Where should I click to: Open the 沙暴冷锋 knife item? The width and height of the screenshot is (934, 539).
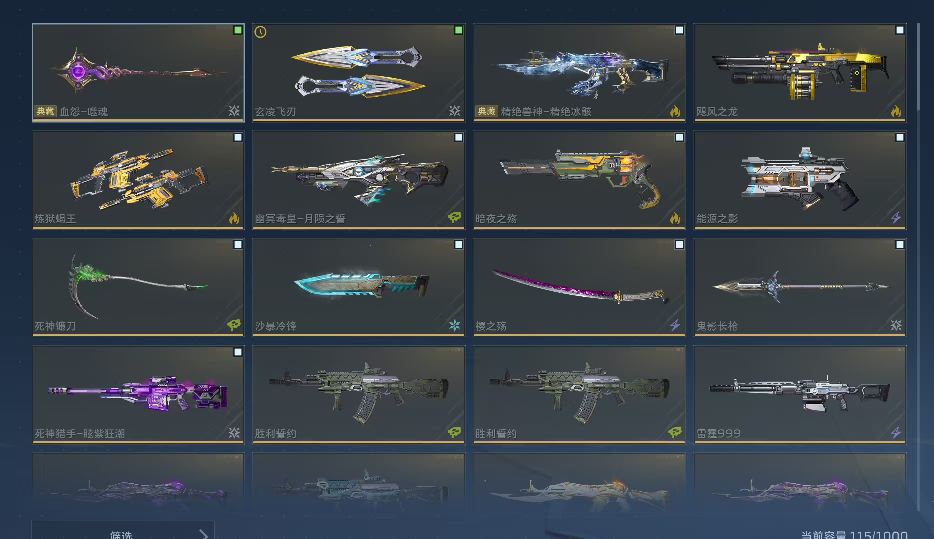(359, 287)
